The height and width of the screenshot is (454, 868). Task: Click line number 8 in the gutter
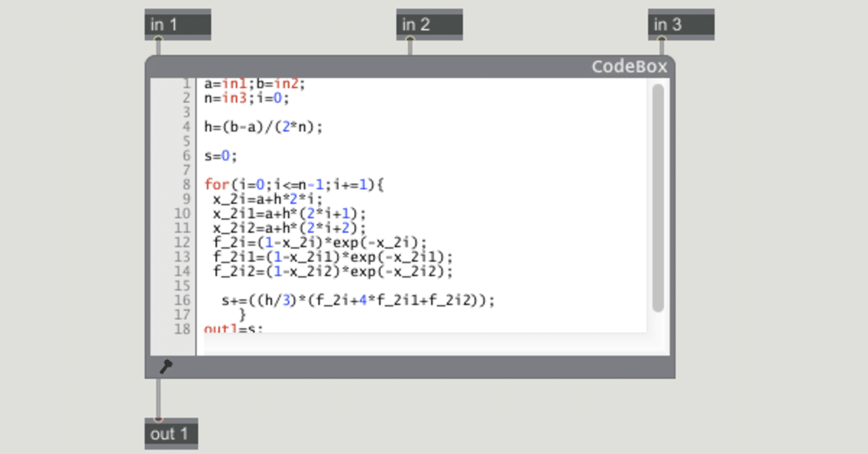tap(186, 184)
